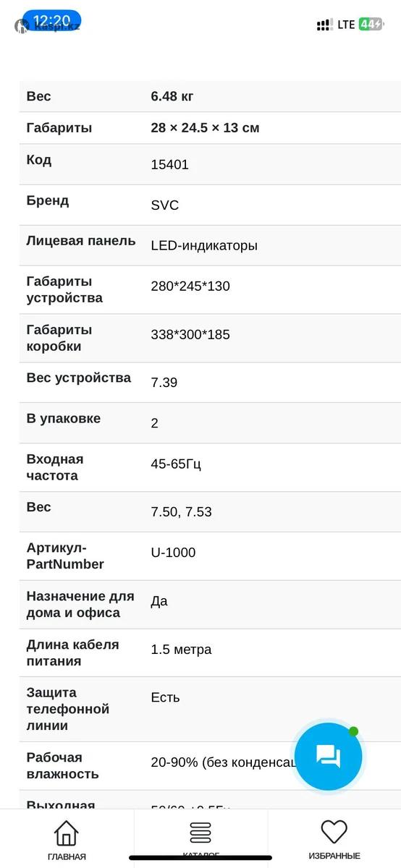Viewport: 401px width, 868px height.
Task: Open the chat support bubble
Action: click(x=328, y=757)
